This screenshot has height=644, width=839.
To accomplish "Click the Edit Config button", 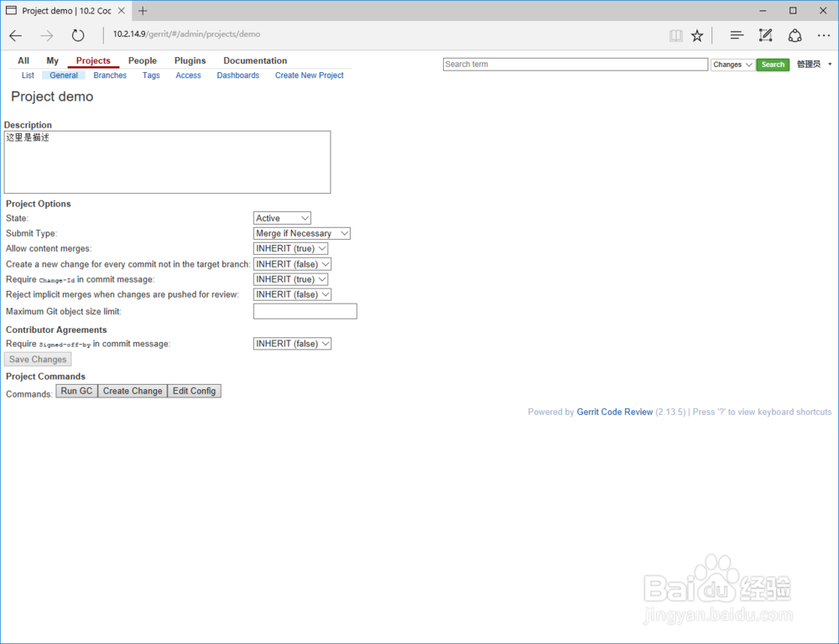I will coord(195,391).
